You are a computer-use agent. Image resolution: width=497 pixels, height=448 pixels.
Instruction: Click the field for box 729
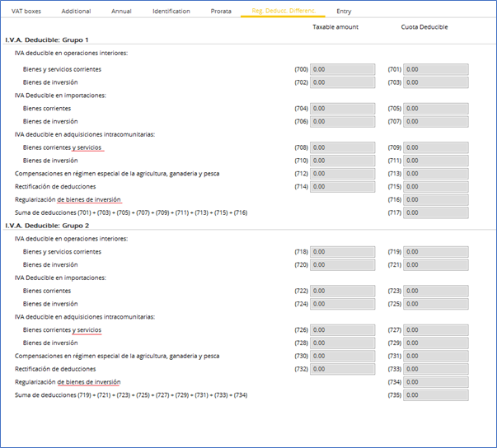[x=436, y=343]
